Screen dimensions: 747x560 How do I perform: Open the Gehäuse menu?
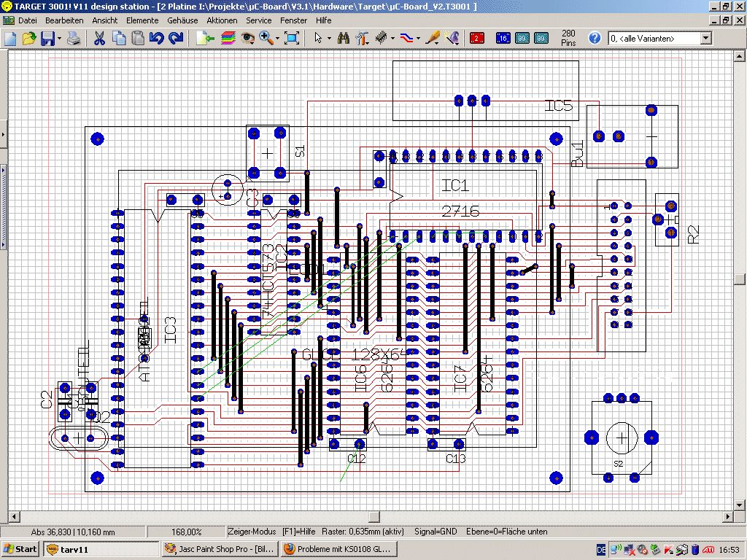(182, 20)
